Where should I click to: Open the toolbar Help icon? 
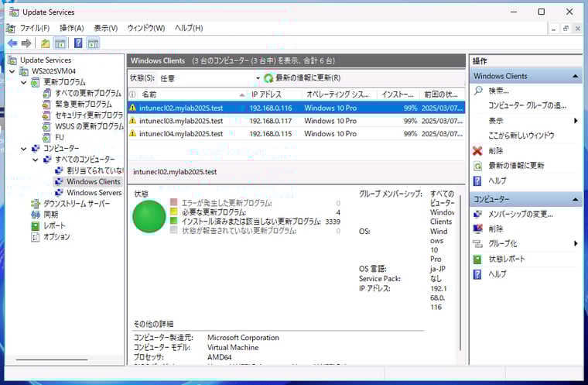tap(78, 43)
